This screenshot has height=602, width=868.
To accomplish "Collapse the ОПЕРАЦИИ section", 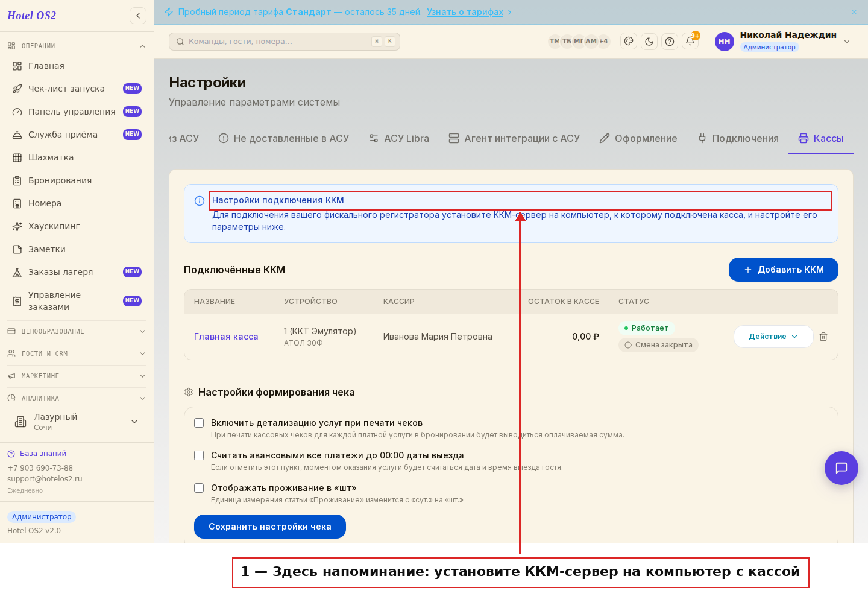I will tap(77, 46).
